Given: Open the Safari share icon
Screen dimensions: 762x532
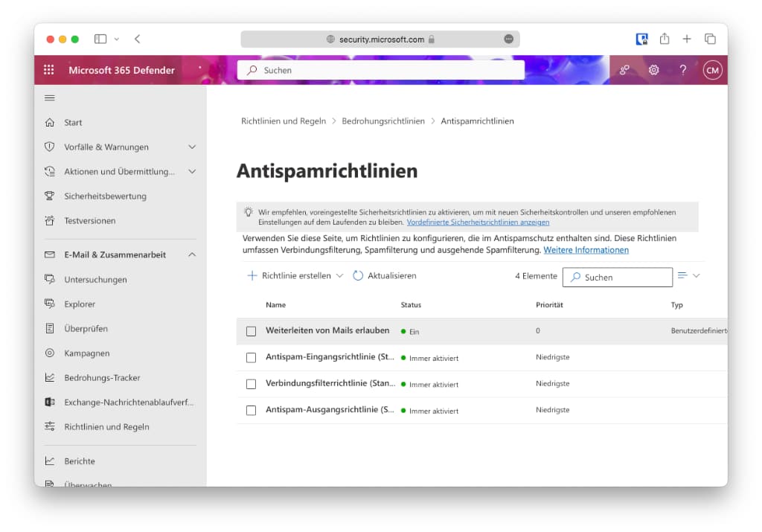Looking at the screenshot, I should tap(665, 39).
